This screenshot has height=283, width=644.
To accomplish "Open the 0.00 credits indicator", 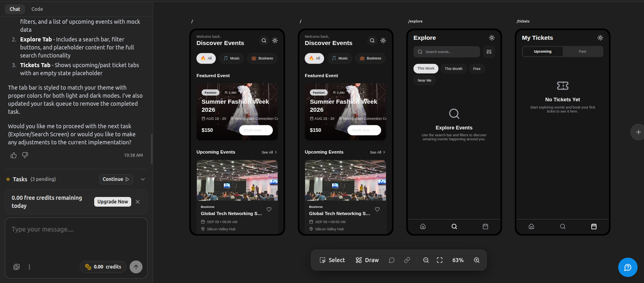I will point(103,267).
